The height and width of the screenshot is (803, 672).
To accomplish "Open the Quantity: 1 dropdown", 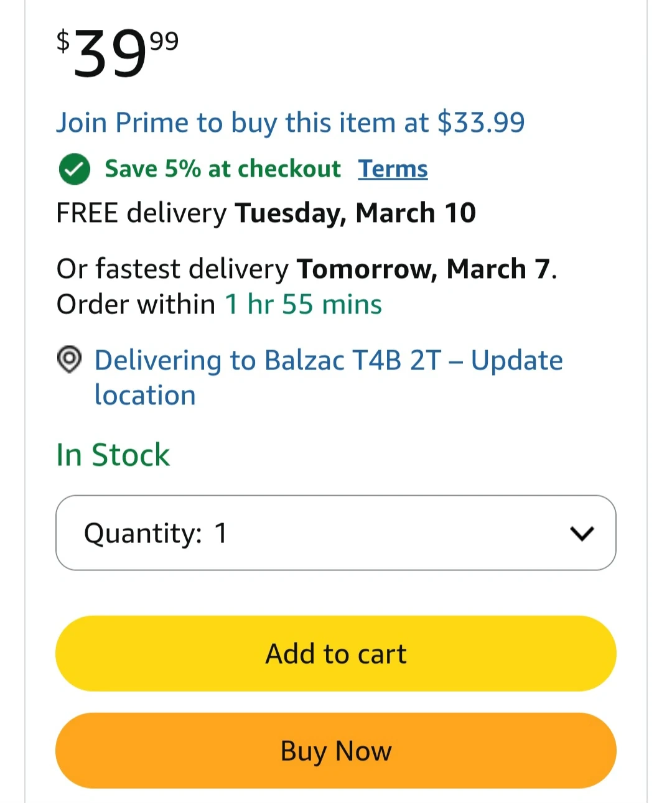I will pos(335,533).
